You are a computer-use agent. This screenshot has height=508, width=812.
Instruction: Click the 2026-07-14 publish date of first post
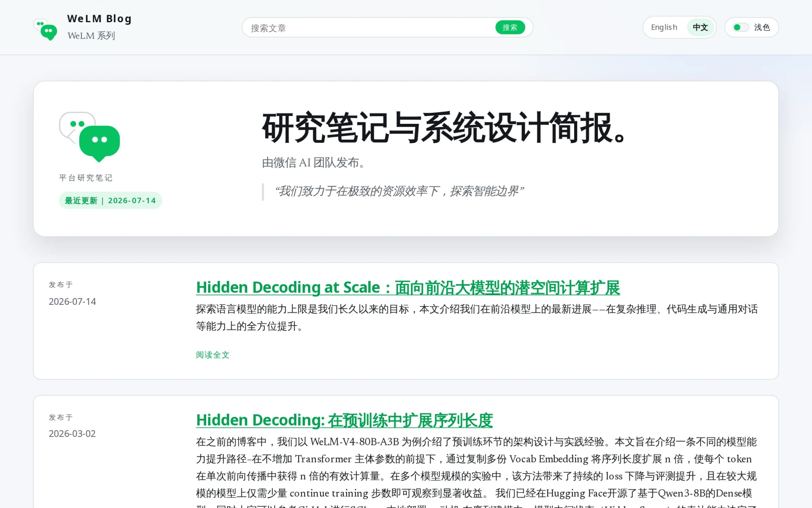[72, 302]
